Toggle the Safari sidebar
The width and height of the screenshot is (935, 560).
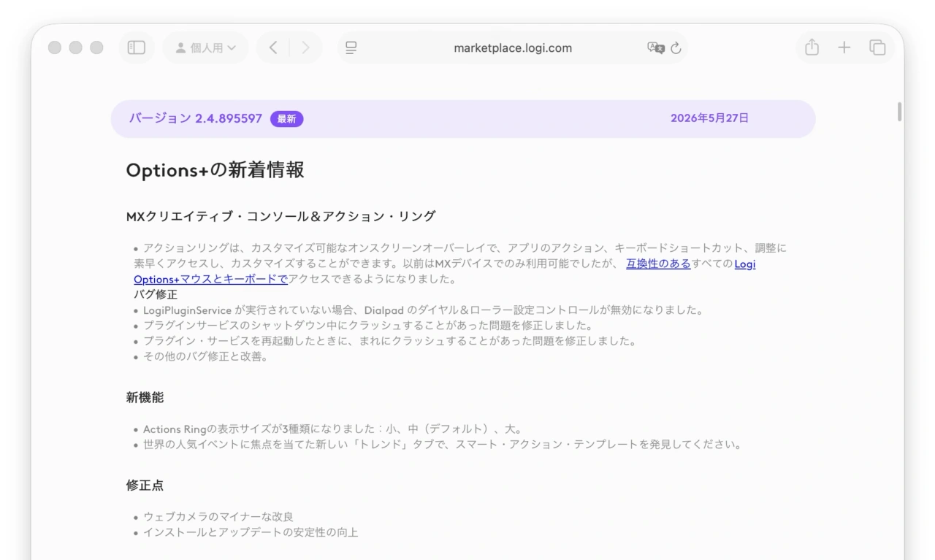[137, 47]
